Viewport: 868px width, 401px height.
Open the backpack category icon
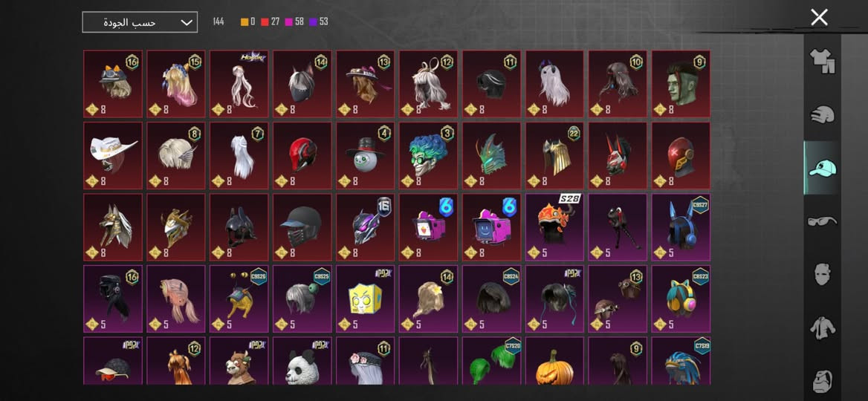(x=822, y=380)
